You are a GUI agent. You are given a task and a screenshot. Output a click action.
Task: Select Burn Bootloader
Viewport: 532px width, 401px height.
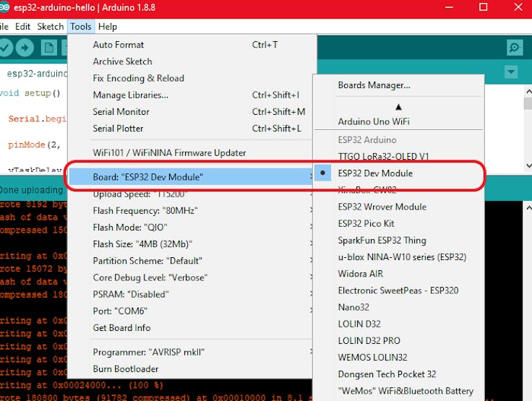click(x=192, y=368)
